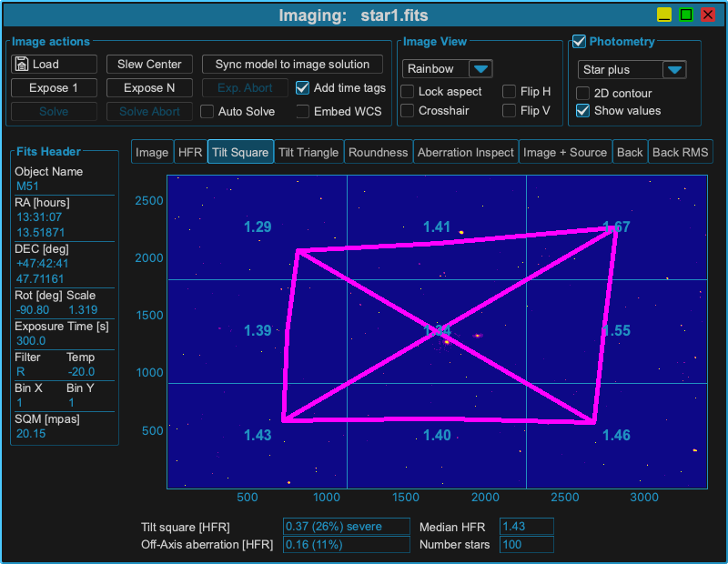Click the 1.43 HFR value on plot
The image size is (728, 564).
258,435
